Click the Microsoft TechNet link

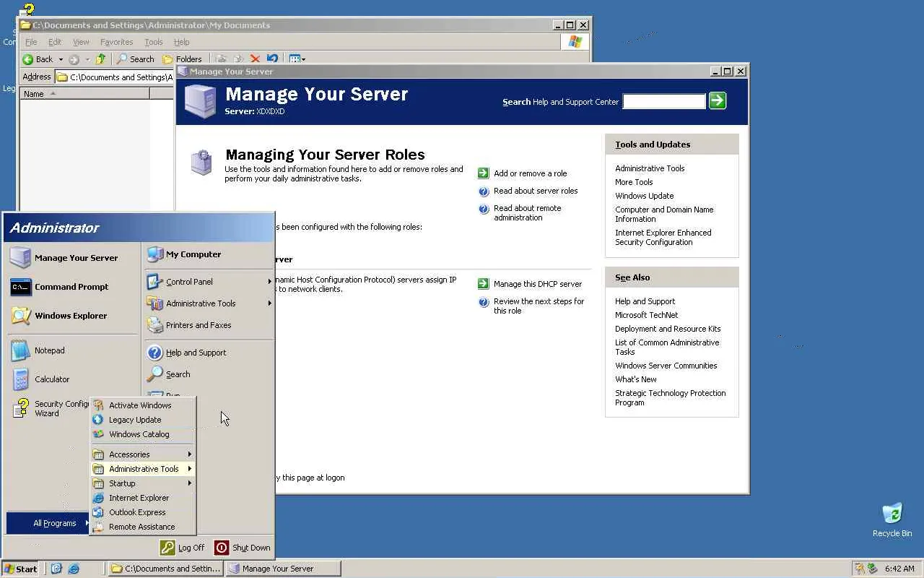click(646, 315)
